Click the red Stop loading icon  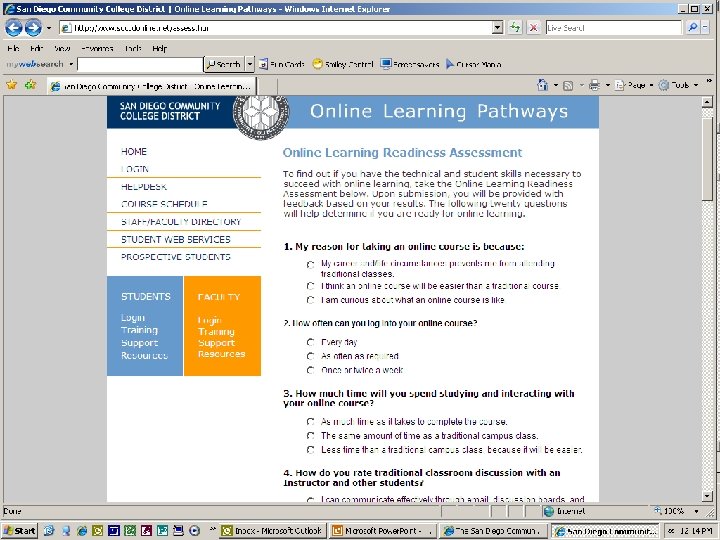pyautogui.click(x=533, y=28)
